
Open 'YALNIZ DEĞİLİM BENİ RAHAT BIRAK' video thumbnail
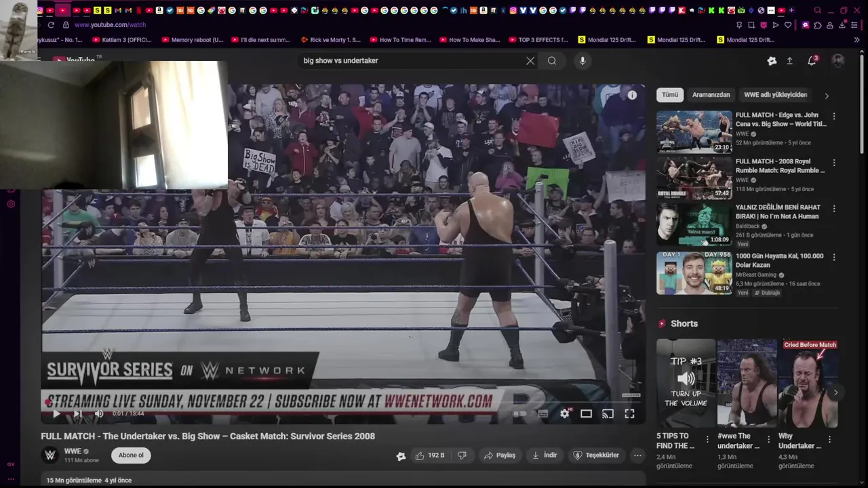pyautogui.click(x=694, y=224)
